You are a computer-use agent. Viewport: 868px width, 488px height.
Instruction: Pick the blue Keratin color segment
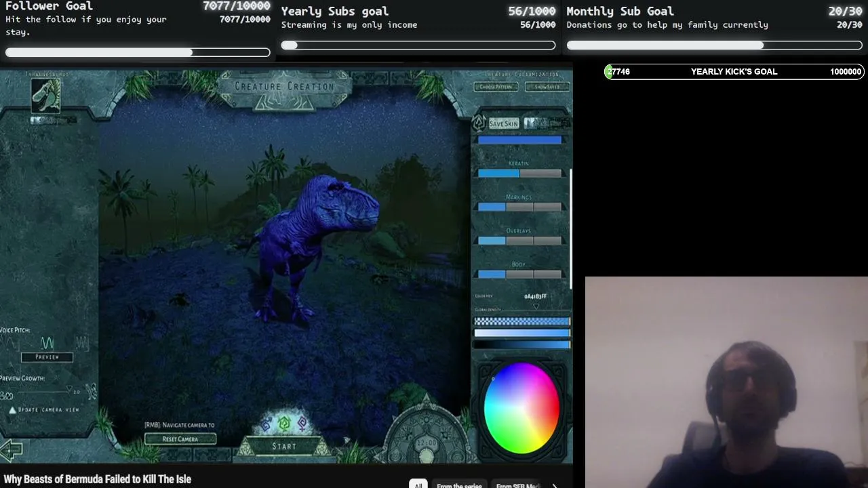(498, 174)
